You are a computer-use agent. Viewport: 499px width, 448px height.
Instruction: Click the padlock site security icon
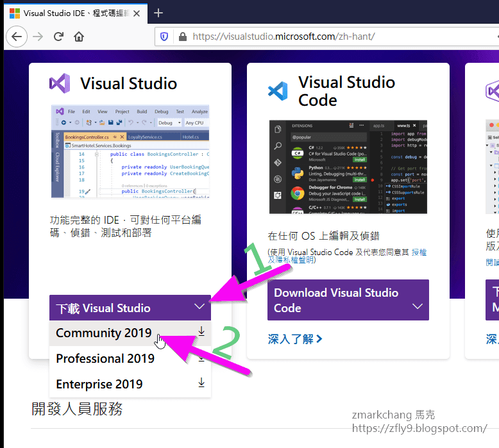tap(183, 37)
